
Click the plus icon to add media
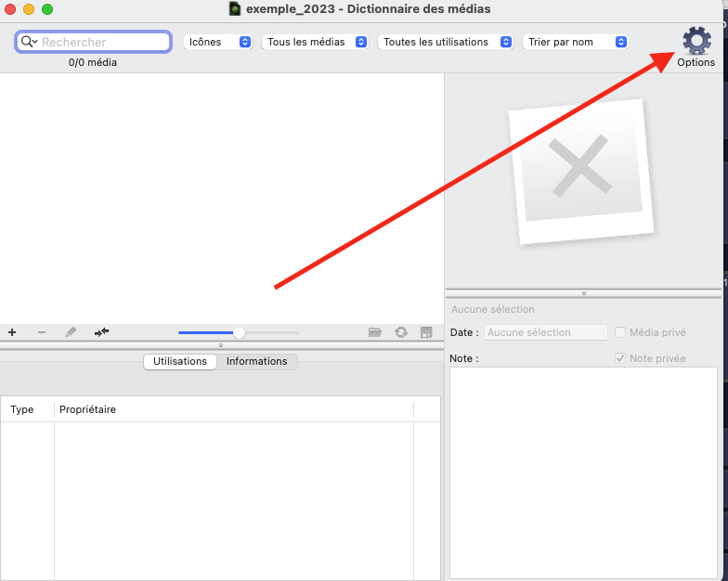pyautogui.click(x=12, y=332)
